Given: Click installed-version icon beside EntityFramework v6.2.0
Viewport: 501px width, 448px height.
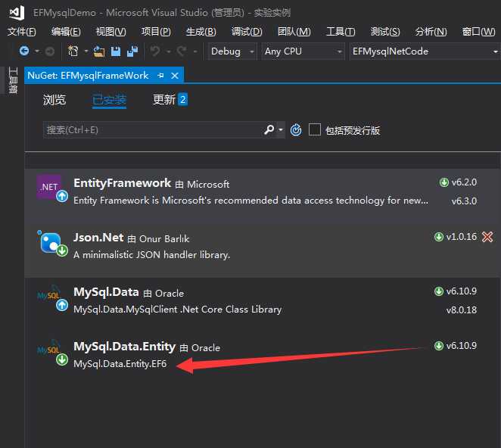Looking at the screenshot, I should 443,182.
